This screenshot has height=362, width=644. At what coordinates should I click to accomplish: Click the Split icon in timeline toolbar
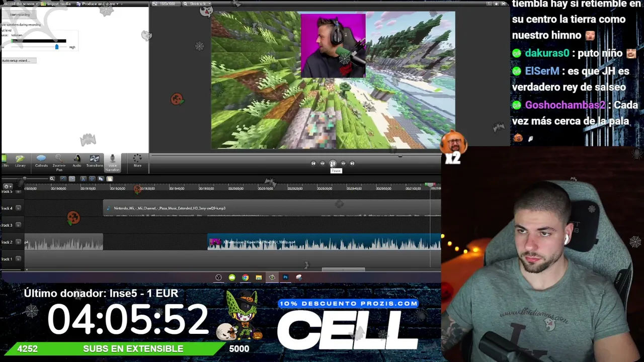pyautogui.click(x=92, y=178)
